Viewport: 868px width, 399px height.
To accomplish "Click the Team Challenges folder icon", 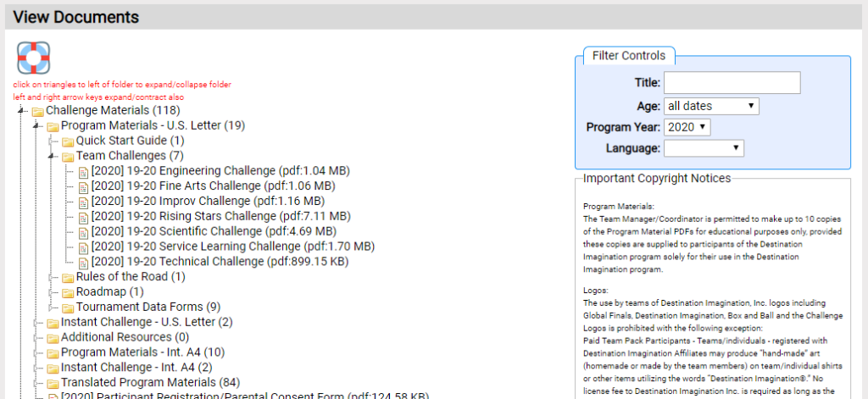I will [68, 156].
